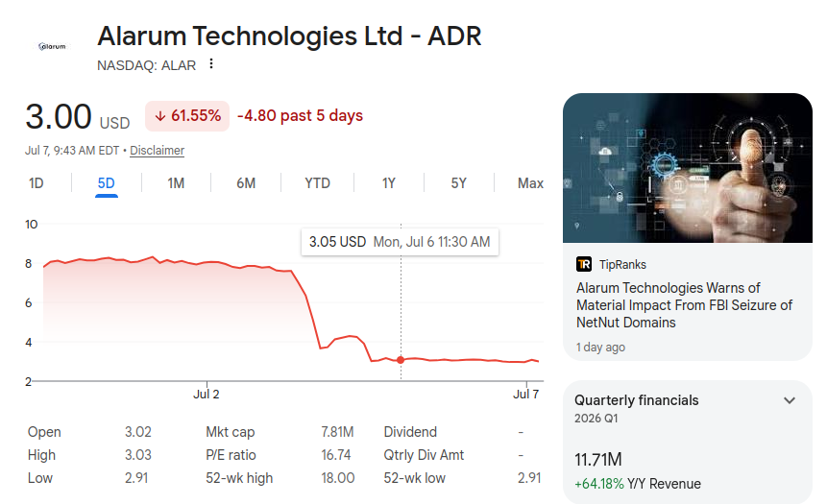Select the Max chart range
Viewport: 827px width, 504px height.
530,183
